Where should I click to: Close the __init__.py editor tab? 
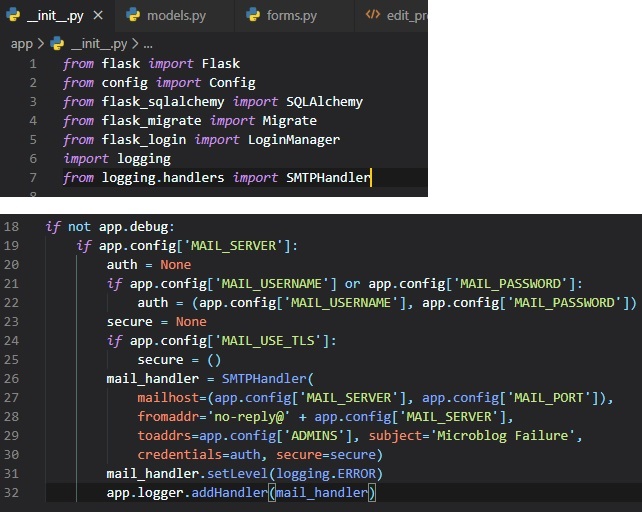coord(99,15)
